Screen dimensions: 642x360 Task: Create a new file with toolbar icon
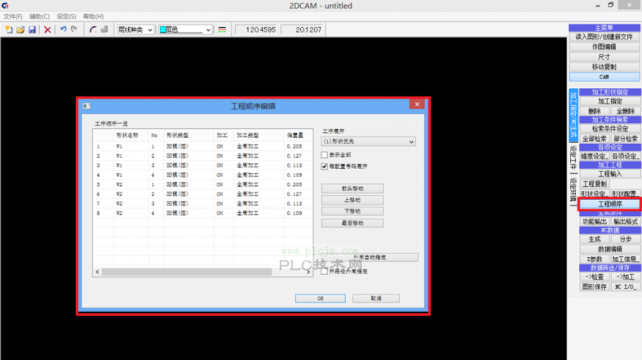tap(9, 29)
